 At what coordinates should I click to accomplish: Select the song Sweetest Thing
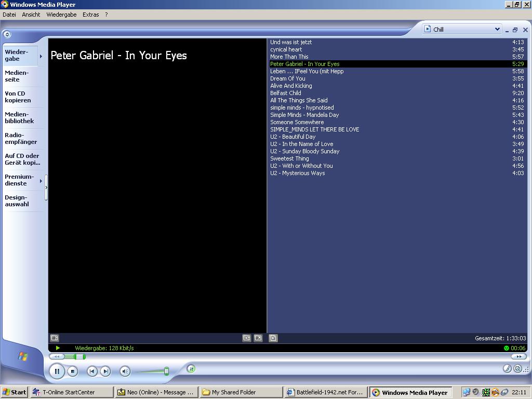[397, 158]
